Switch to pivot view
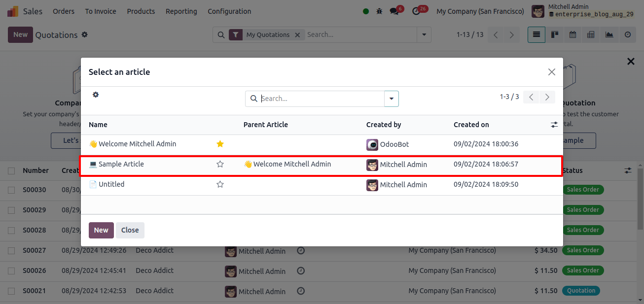 coord(591,34)
